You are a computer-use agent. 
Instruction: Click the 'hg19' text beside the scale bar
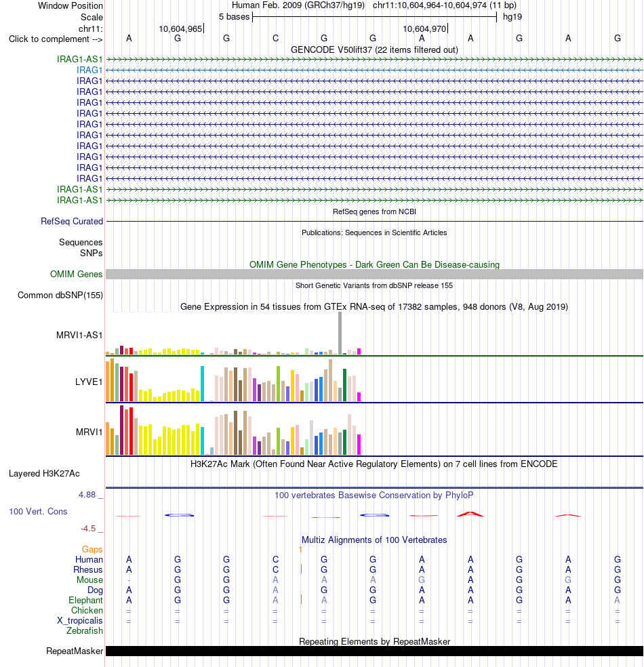click(512, 17)
